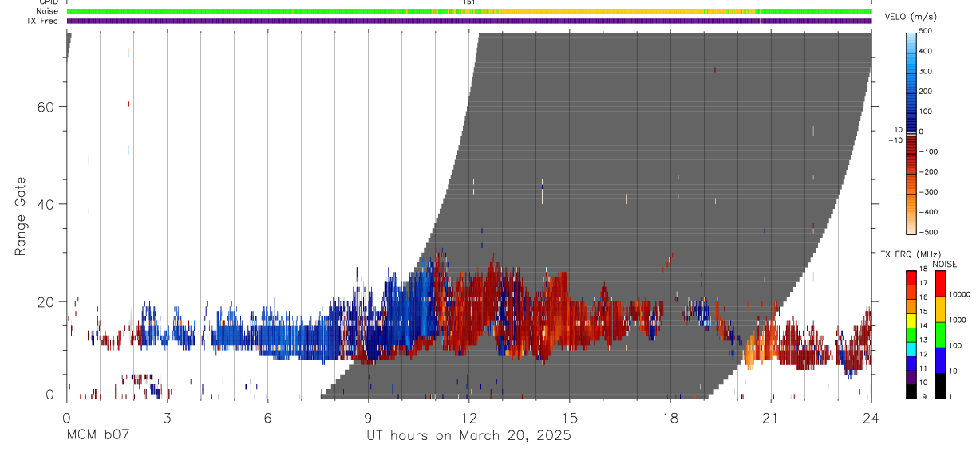The image size is (980, 452).
Task: Click the orange-yellow swatch in NOISE legend
Action: [x=940, y=309]
